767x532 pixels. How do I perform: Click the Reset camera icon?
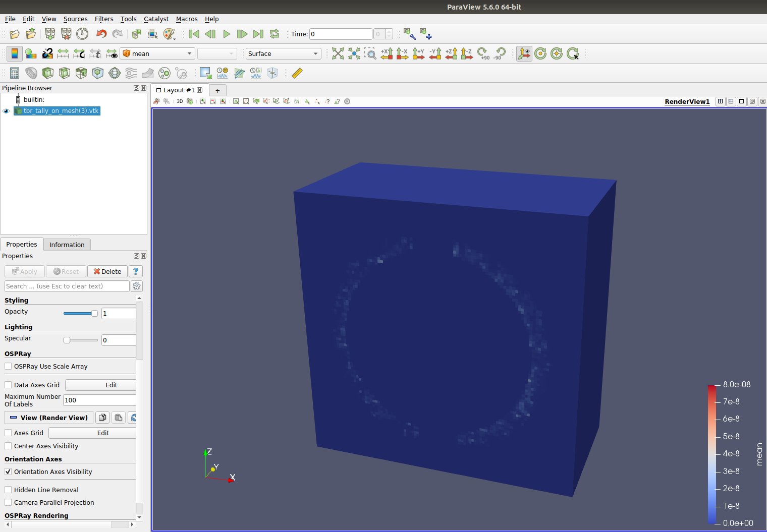pyautogui.click(x=338, y=53)
